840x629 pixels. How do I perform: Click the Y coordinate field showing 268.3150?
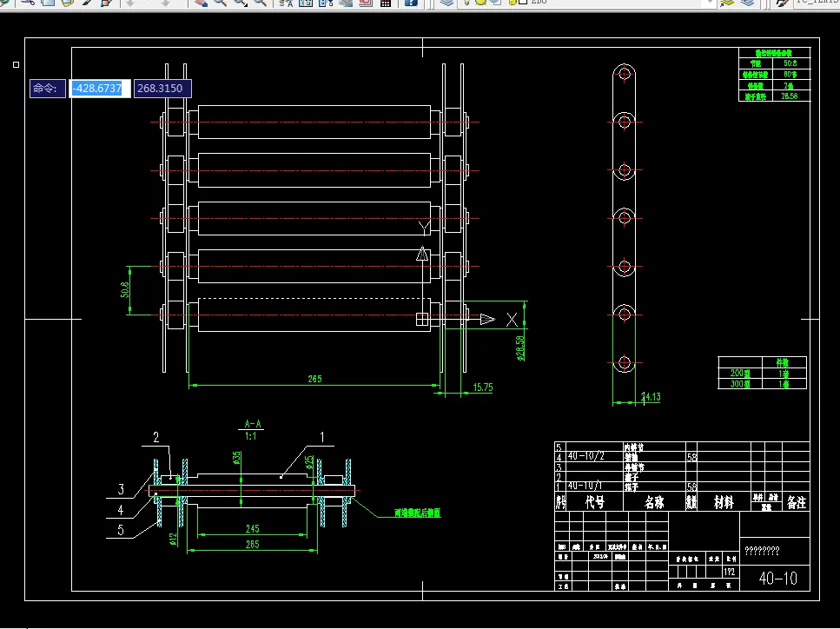[162, 89]
